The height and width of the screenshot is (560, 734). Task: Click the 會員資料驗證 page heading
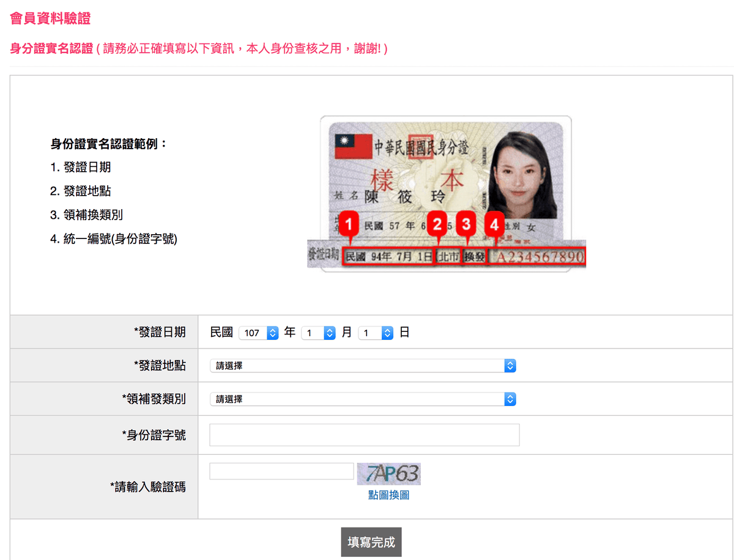[50, 18]
